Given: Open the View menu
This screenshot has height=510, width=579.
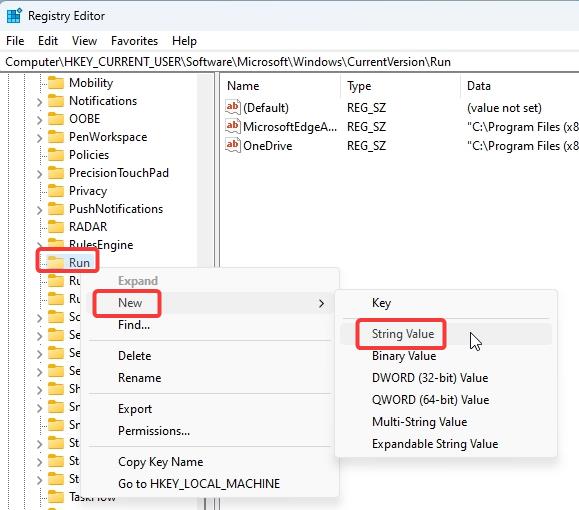Looking at the screenshot, I should click(x=84, y=41).
